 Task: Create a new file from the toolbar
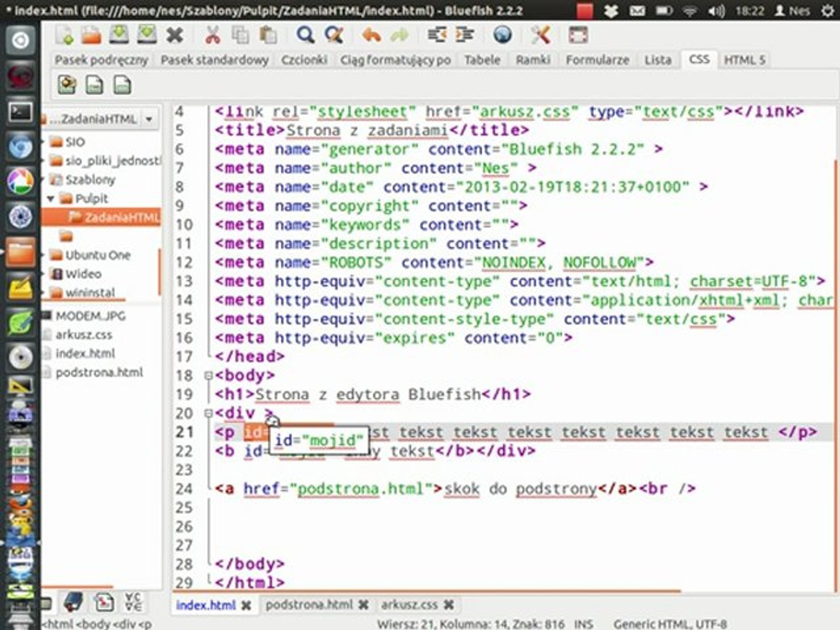(x=64, y=36)
